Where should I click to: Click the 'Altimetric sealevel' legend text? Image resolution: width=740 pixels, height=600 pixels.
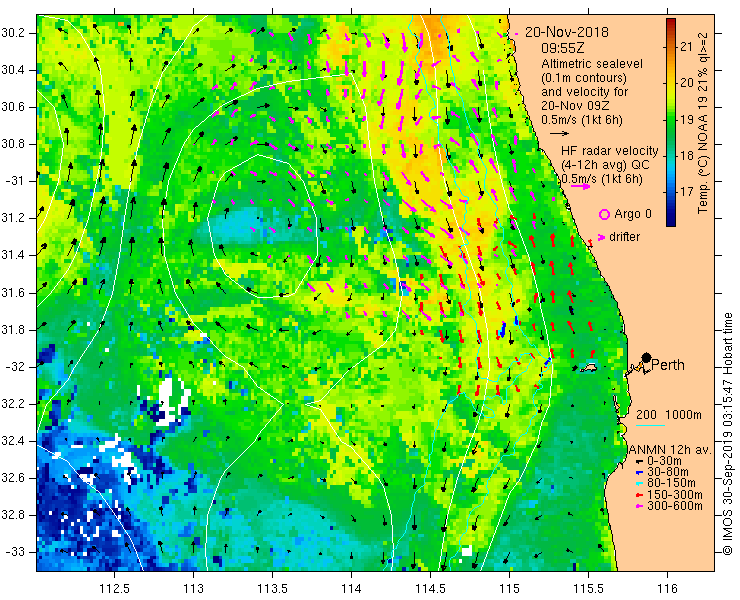coord(592,64)
